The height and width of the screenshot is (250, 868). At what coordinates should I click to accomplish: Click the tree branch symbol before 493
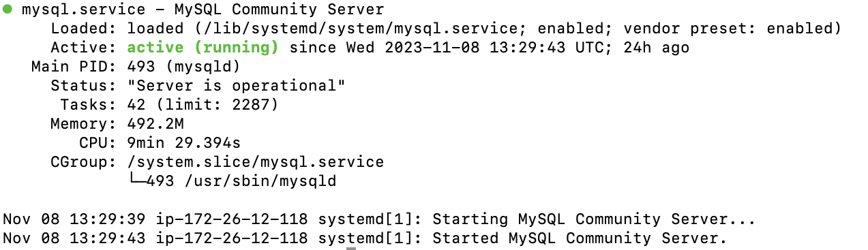[x=136, y=181]
